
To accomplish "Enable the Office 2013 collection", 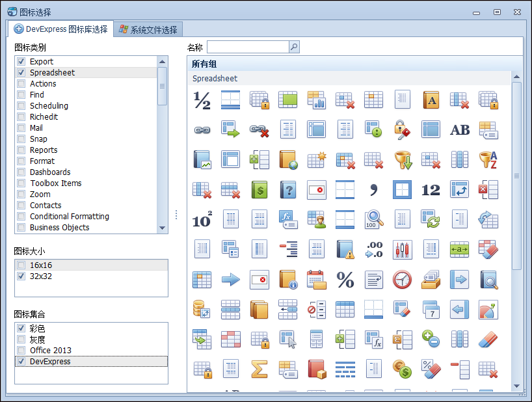I will pyautogui.click(x=21, y=350).
